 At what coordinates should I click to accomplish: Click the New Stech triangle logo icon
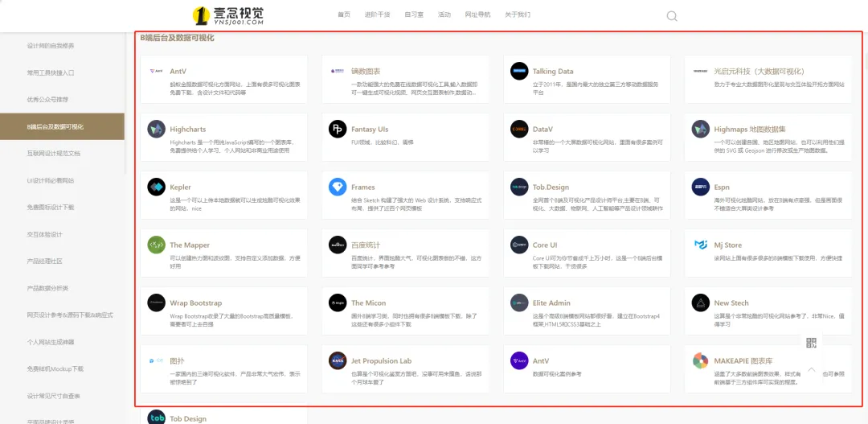coord(700,303)
